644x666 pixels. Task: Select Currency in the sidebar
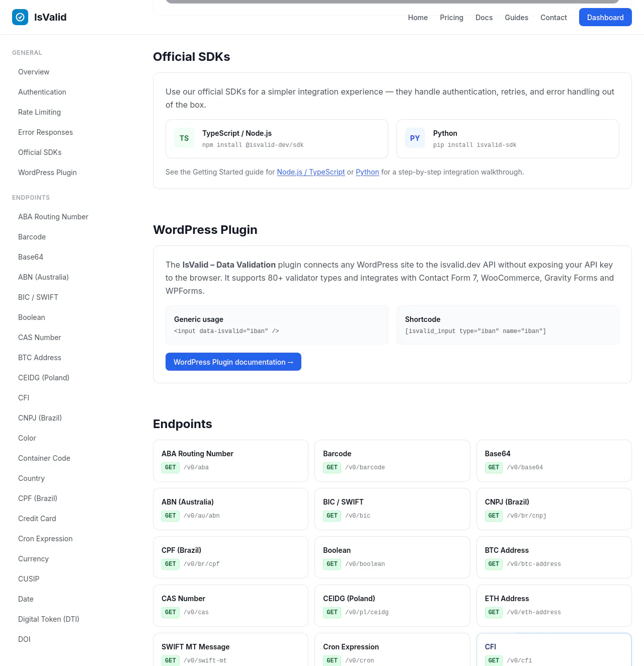[33, 559]
